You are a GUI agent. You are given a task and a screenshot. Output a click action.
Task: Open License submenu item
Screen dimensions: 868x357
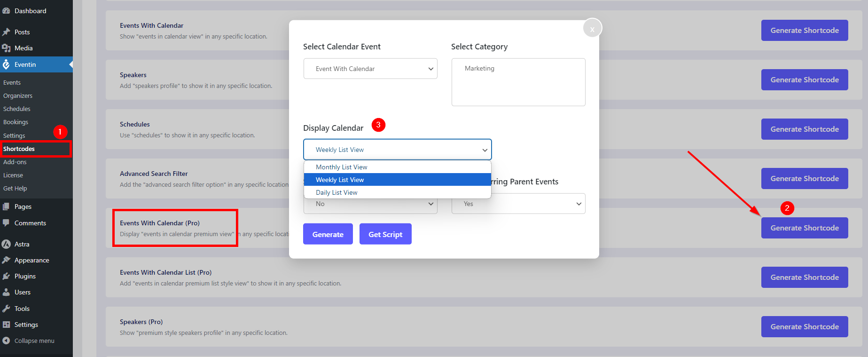pos(13,175)
